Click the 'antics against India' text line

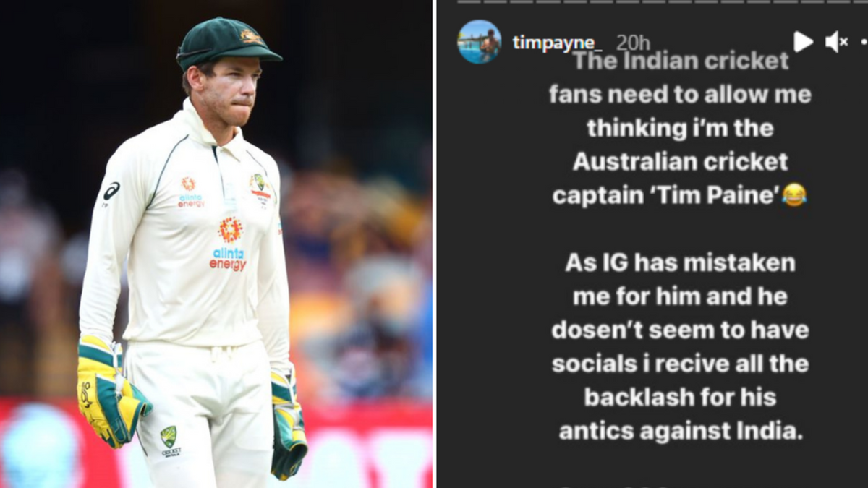pyautogui.click(x=680, y=431)
